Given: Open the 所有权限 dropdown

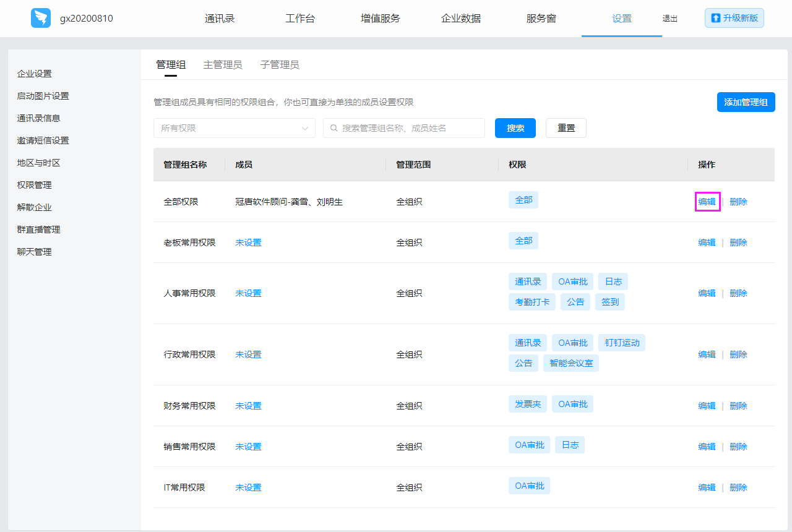Looking at the screenshot, I should pyautogui.click(x=235, y=128).
